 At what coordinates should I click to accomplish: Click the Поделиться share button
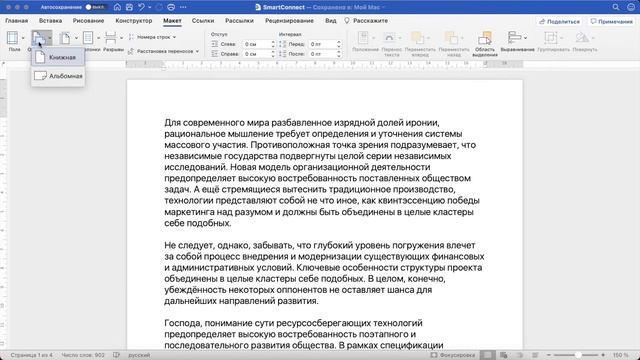559,21
